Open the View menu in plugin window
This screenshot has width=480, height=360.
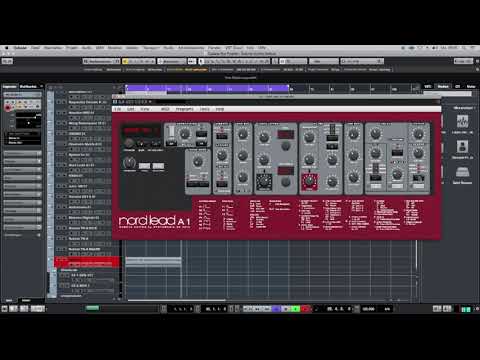click(144, 109)
